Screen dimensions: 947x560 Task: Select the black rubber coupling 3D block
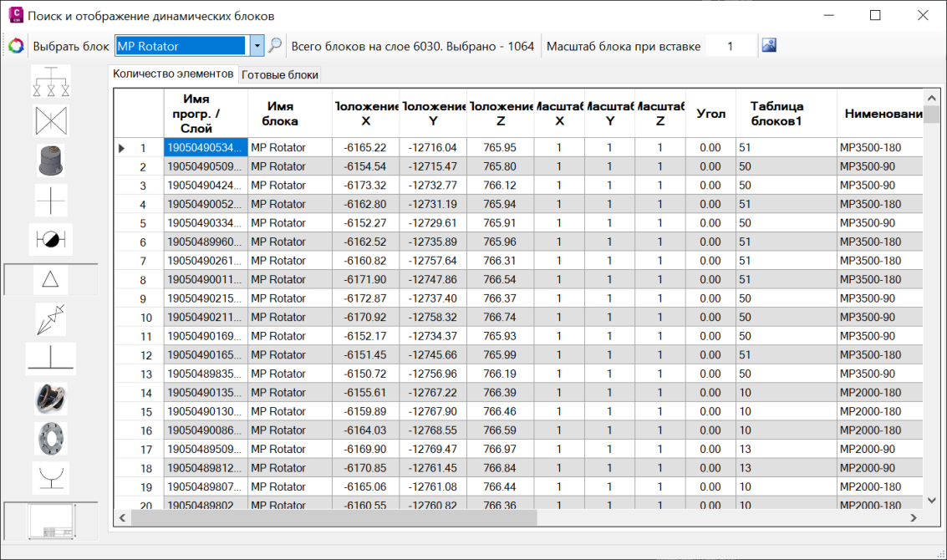51,399
